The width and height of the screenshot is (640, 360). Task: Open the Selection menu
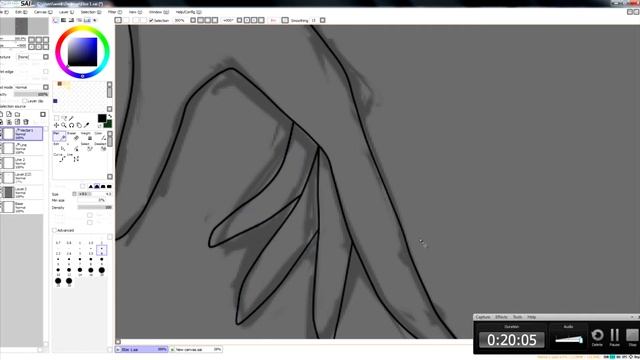[91, 12]
